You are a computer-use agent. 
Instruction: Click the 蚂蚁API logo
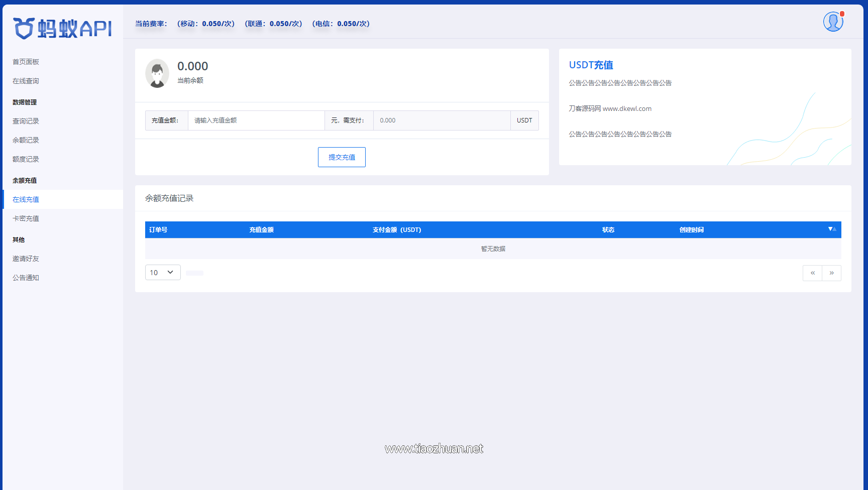pyautogui.click(x=62, y=29)
